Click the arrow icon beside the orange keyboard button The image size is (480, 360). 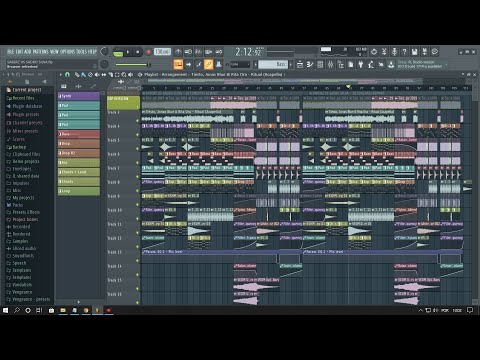tap(189, 64)
